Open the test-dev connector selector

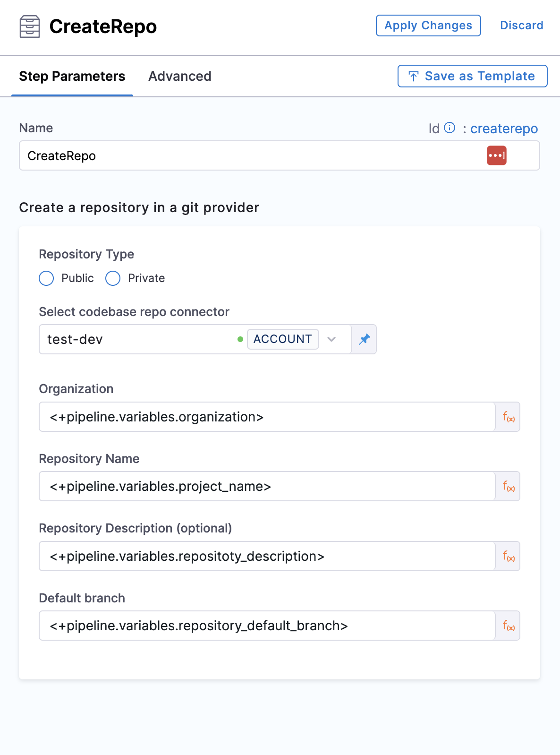point(137,339)
